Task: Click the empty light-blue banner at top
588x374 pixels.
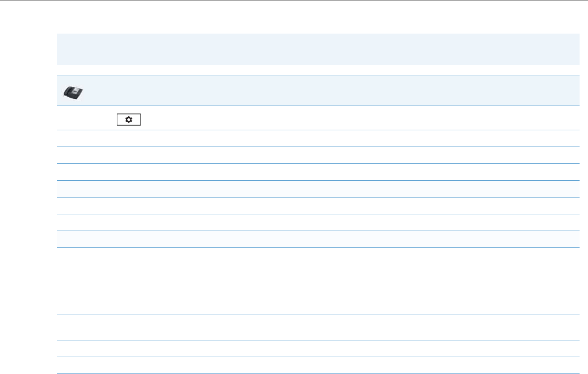Action: point(315,49)
